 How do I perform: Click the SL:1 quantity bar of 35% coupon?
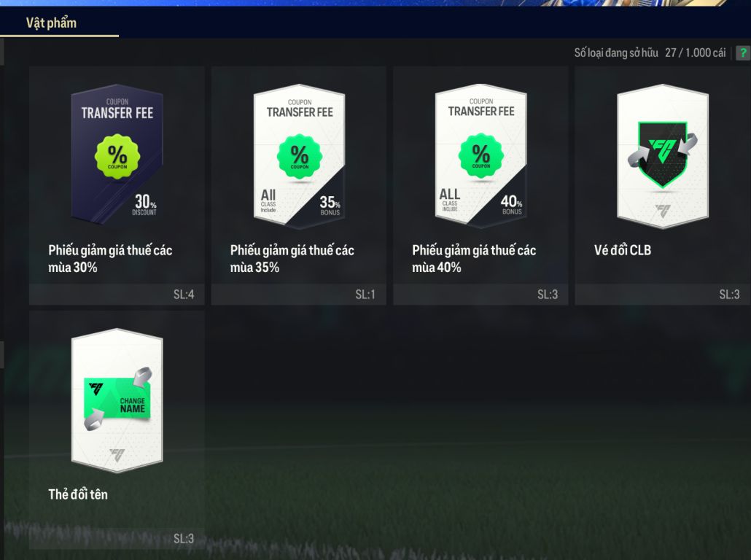299,294
